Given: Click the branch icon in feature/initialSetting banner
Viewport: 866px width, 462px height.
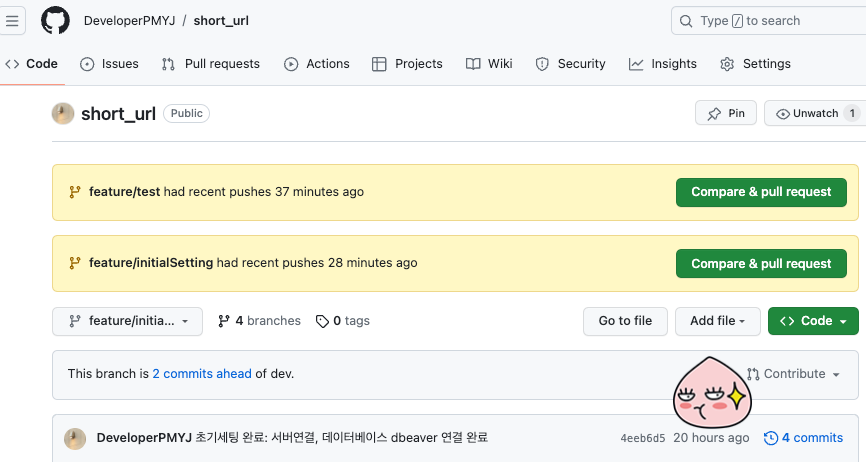Looking at the screenshot, I should pyautogui.click(x=75, y=263).
